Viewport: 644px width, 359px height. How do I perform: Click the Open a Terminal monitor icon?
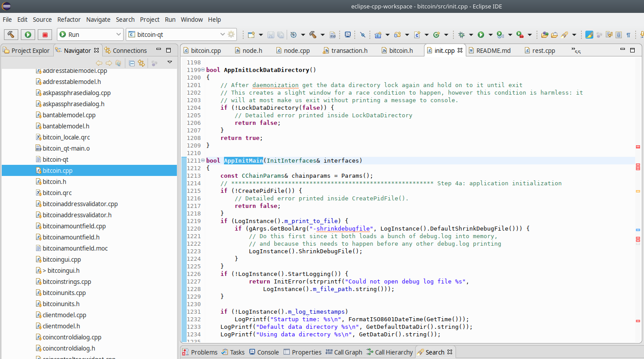(348, 34)
